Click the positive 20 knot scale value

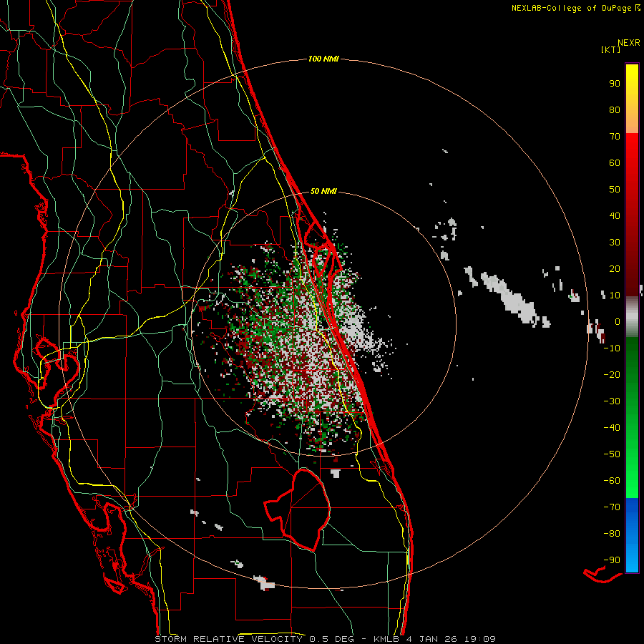click(615, 269)
